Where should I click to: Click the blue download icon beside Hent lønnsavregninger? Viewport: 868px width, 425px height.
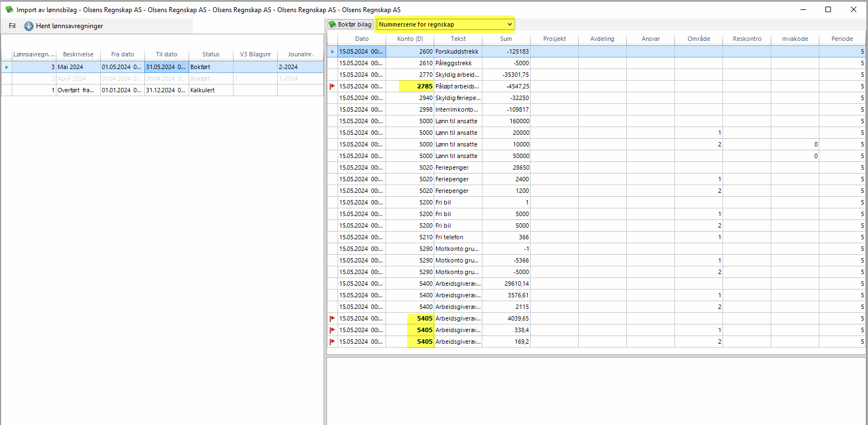coord(29,26)
